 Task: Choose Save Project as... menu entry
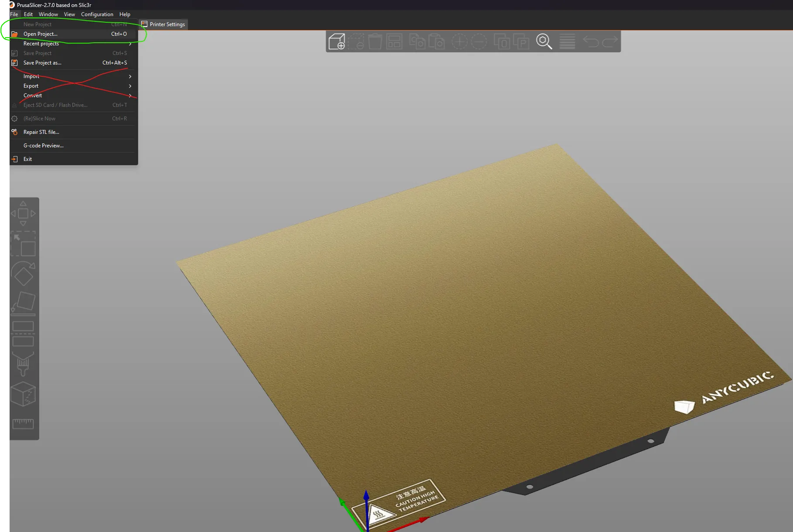[x=42, y=63]
